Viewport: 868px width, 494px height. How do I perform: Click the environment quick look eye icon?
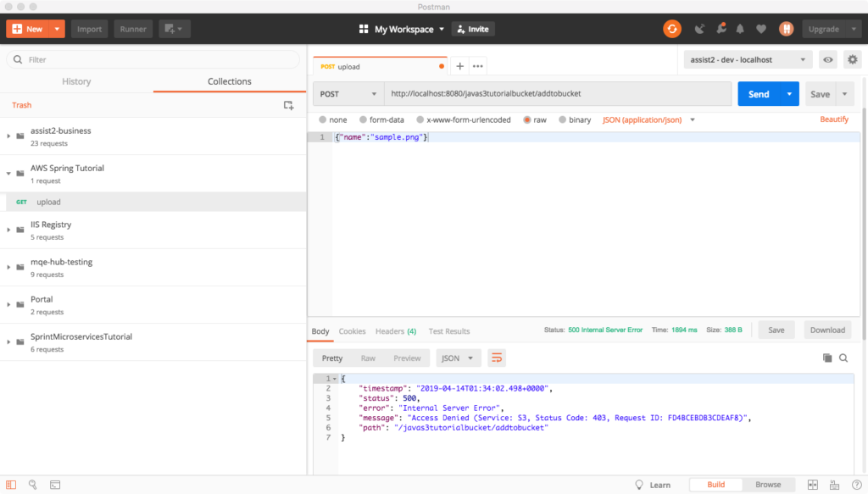828,60
